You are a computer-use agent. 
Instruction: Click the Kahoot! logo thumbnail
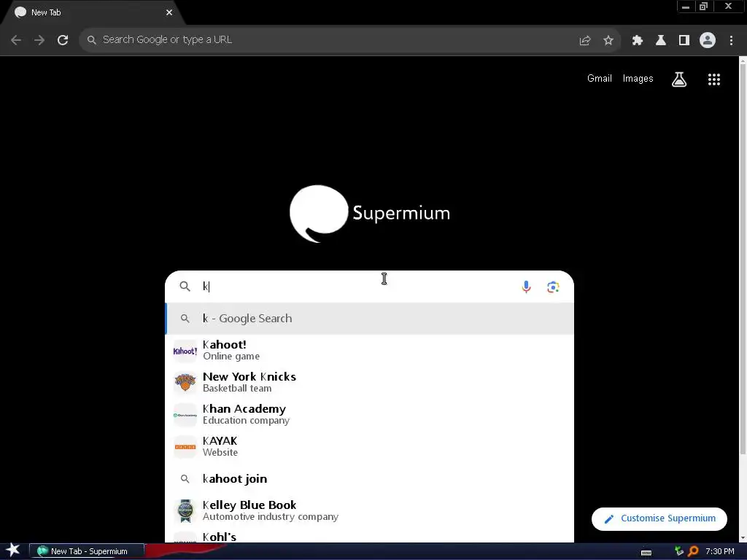[185, 351]
